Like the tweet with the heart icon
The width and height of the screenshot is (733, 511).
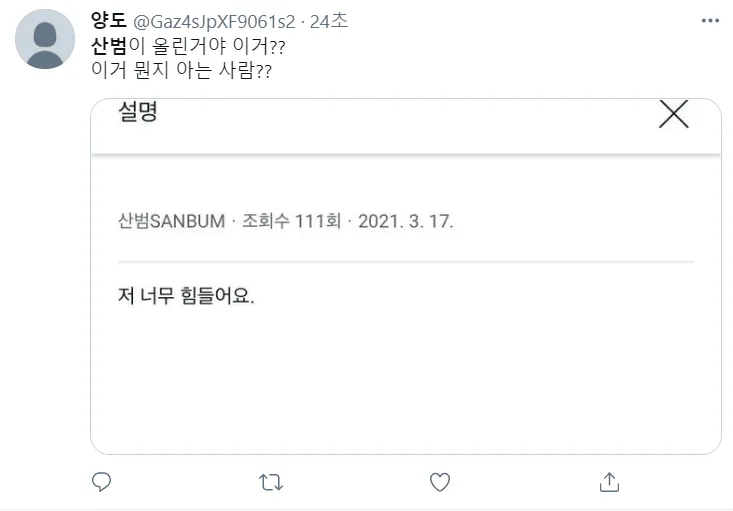439,482
